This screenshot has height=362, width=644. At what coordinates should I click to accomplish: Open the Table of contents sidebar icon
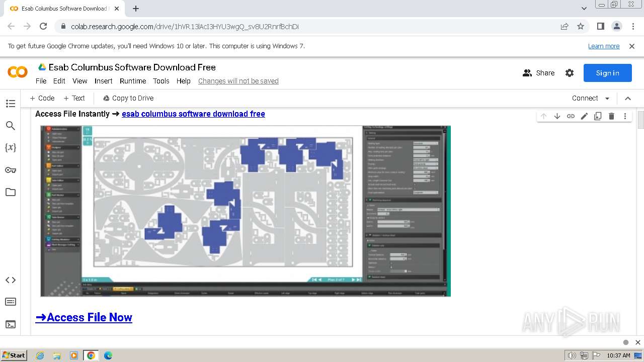[x=11, y=104]
